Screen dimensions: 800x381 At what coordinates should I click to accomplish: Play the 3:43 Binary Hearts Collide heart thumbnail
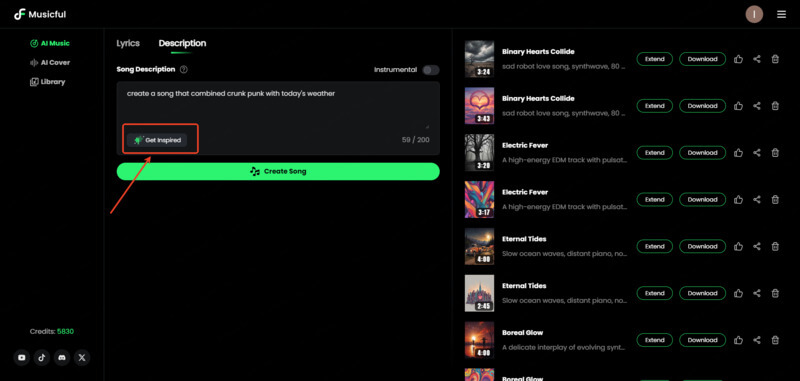(479, 106)
